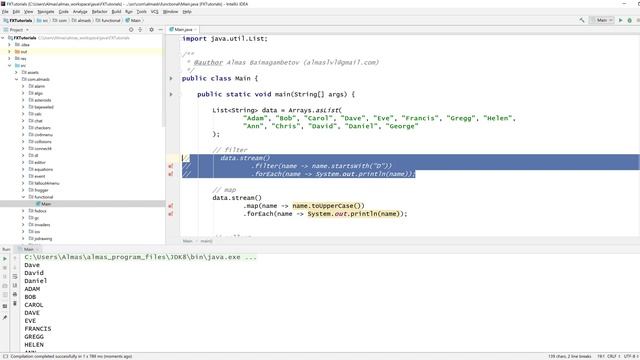Click the Main breadcrumb in navigation bar

point(133,20)
